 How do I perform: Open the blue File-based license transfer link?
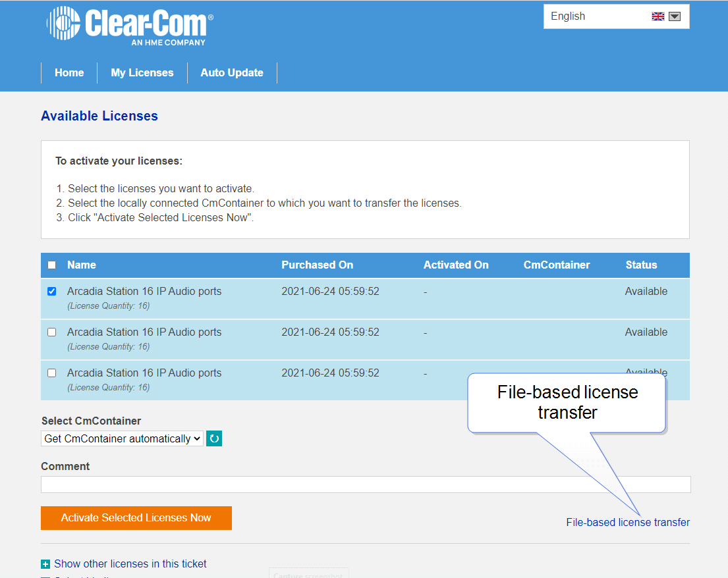pyautogui.click(x=628, y=523)
